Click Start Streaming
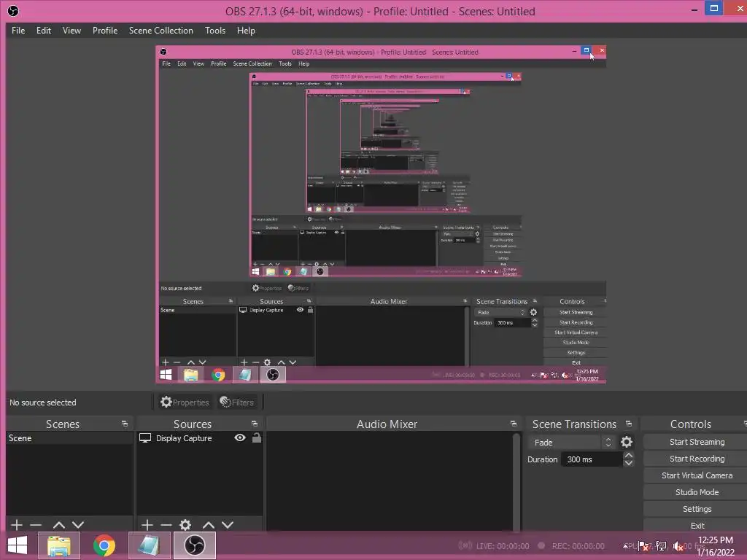 click(x=697, y=442)
